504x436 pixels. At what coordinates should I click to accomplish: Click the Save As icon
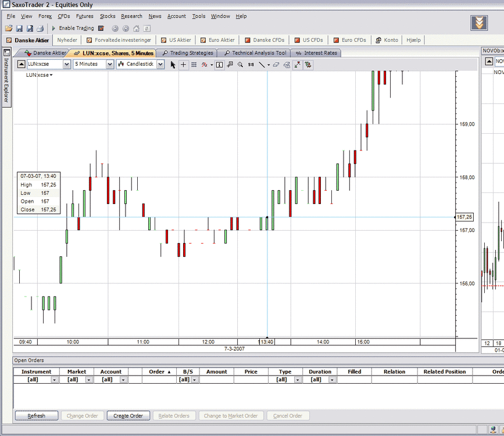point(30,28)
